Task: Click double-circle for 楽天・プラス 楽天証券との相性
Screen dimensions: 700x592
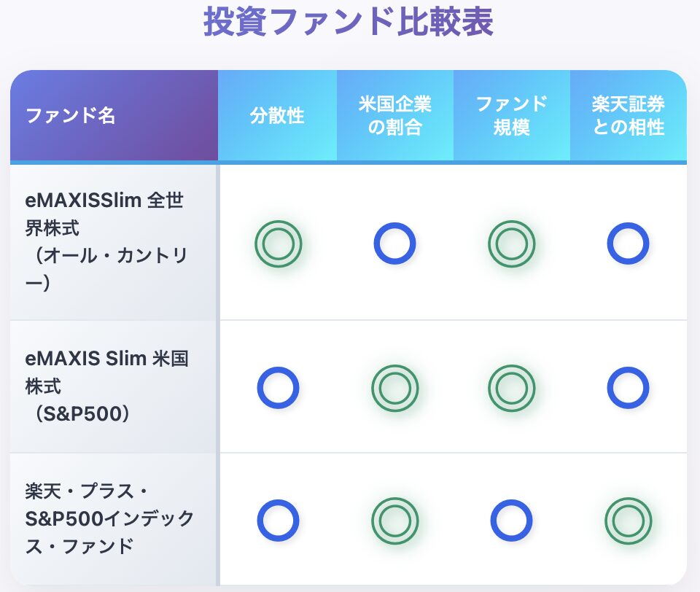Action: point(628,521)
